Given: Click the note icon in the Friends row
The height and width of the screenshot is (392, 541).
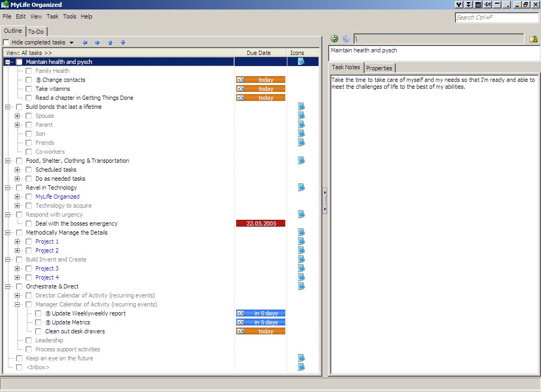Looking at the screenshot, I should pos(301,142).
